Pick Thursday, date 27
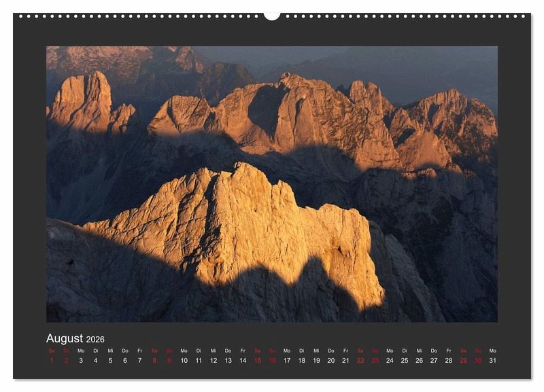Screen dimensions: 544x392 [x=434, y=360]
